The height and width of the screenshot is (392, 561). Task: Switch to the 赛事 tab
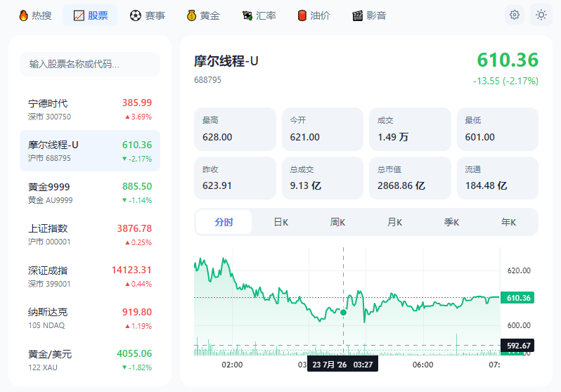[x=147, y=15]
